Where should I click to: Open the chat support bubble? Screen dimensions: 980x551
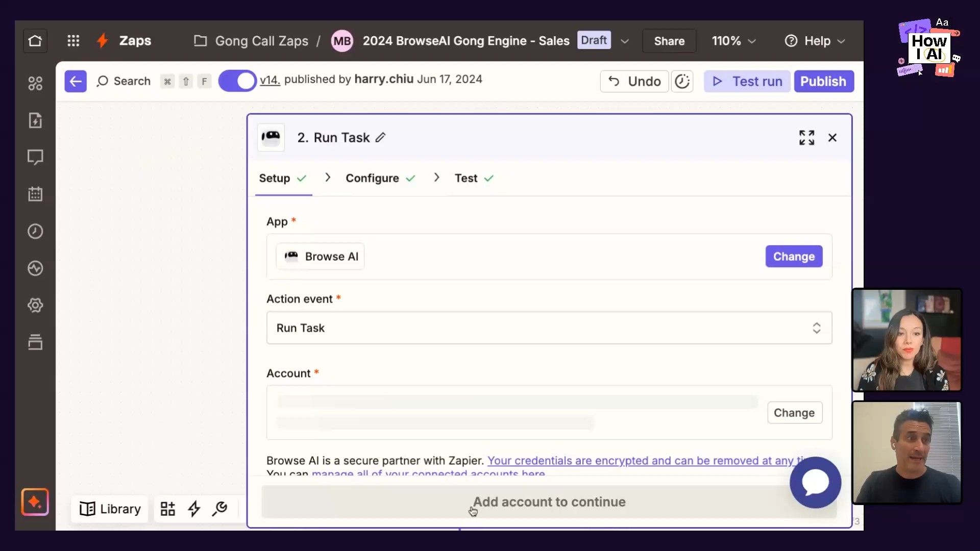815,482
